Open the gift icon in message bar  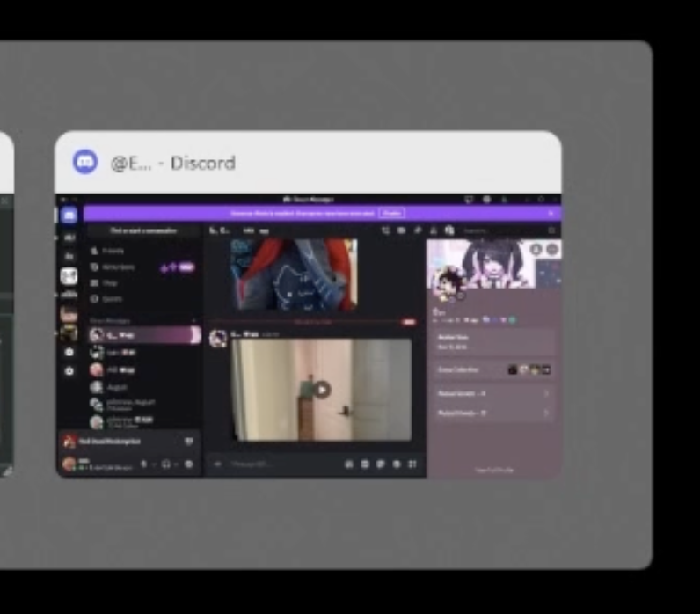coord(349,464)
